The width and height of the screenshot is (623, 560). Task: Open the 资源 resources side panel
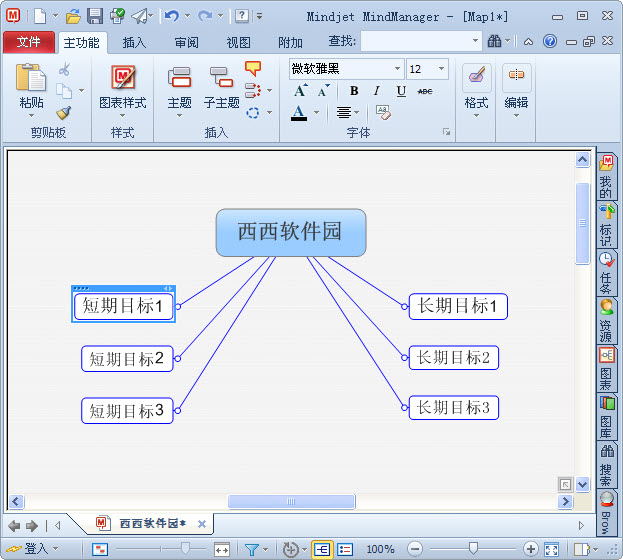coord(606,320)
